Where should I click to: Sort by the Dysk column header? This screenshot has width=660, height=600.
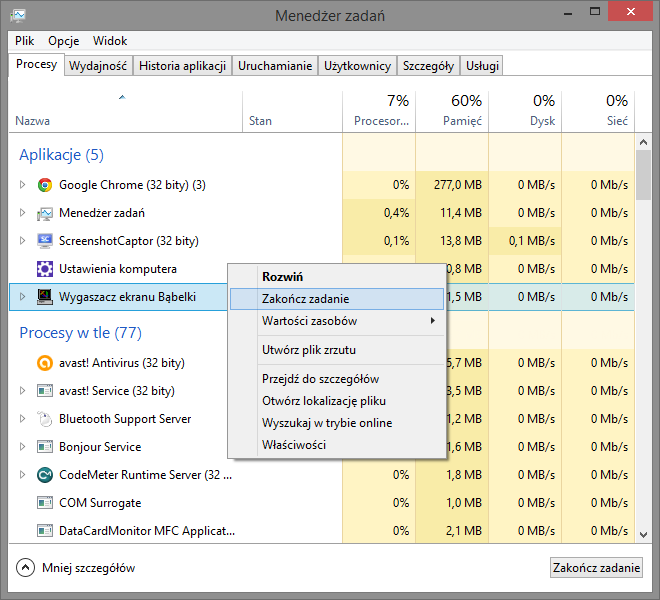pyautogui.click(x=525, y=112)
